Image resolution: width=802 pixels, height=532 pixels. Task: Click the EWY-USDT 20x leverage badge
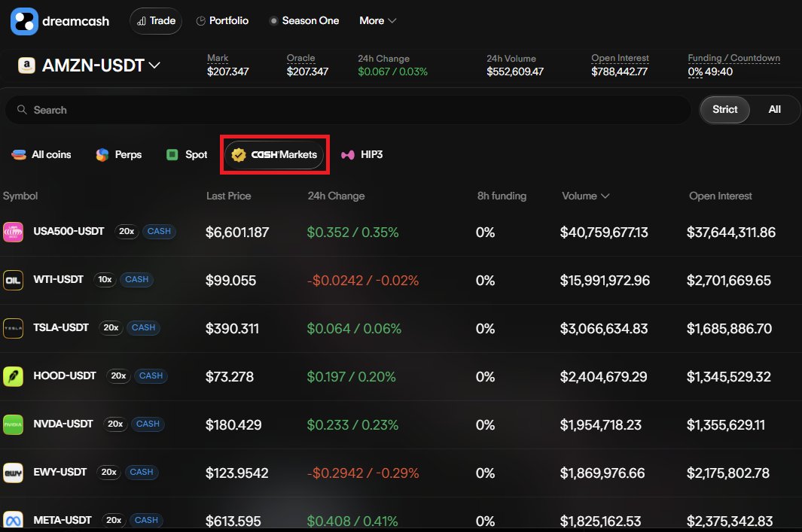108,472
